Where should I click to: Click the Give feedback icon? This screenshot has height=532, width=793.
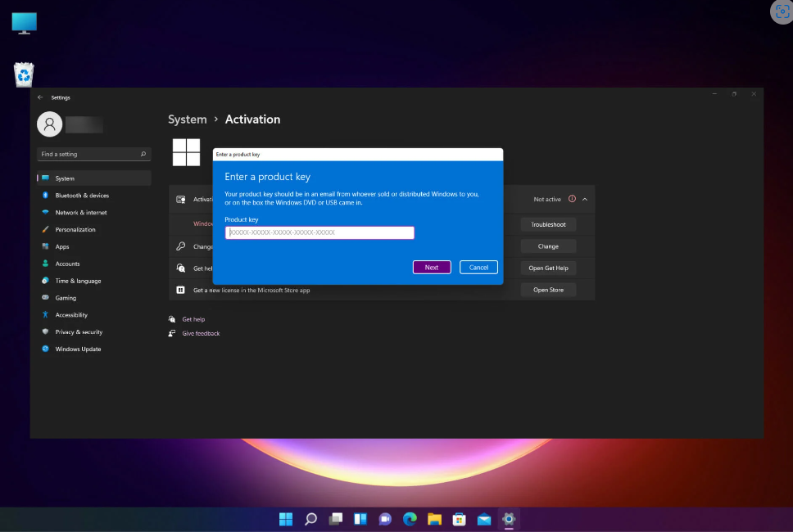(172, 333)
